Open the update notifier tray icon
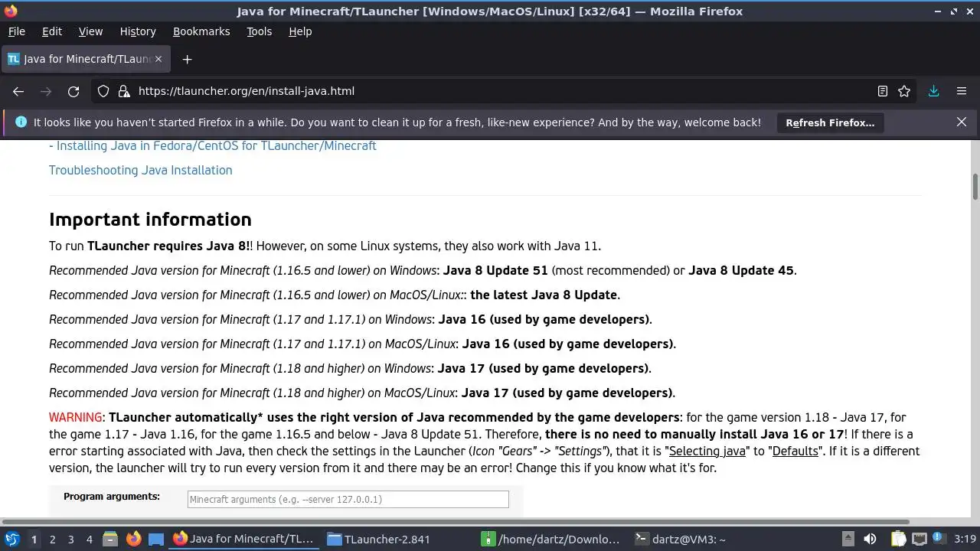This screenshot has height=551, width=980. coord(938,539)
